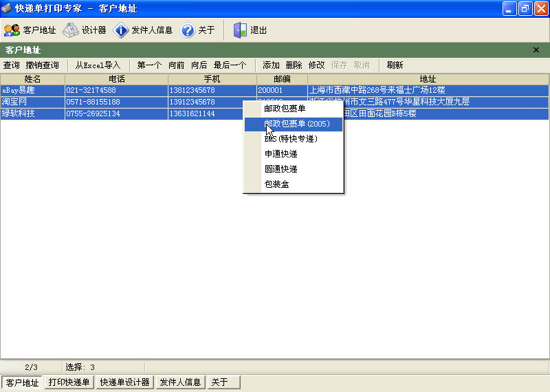The image size is (550, 392).
Task: Click the app icon in title bar
Action: tap(7, 8)
